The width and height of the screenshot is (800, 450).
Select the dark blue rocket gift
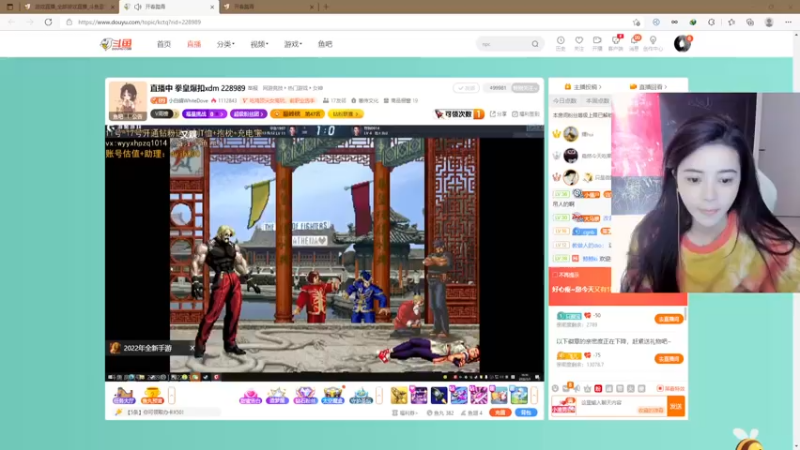click(x=439, y=395)
